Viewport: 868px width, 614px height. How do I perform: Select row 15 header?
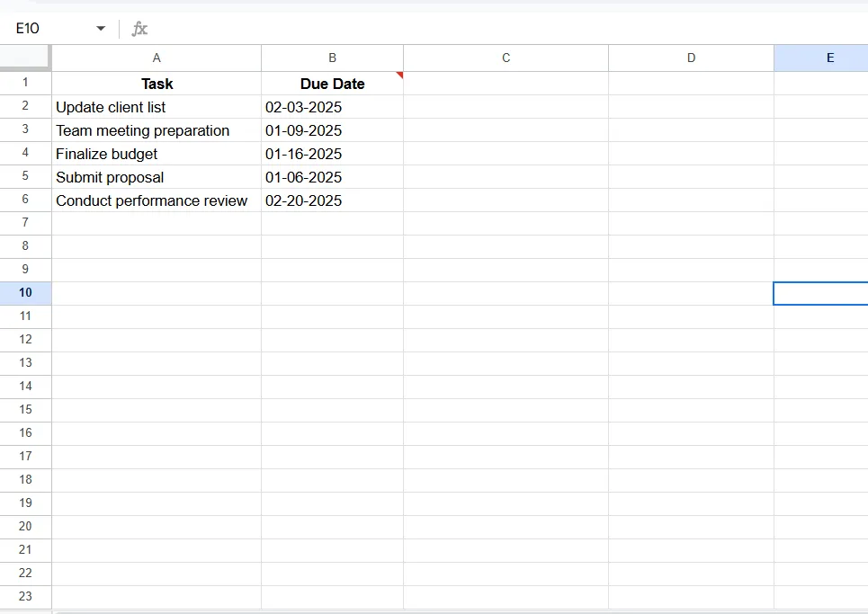[25, 409]
